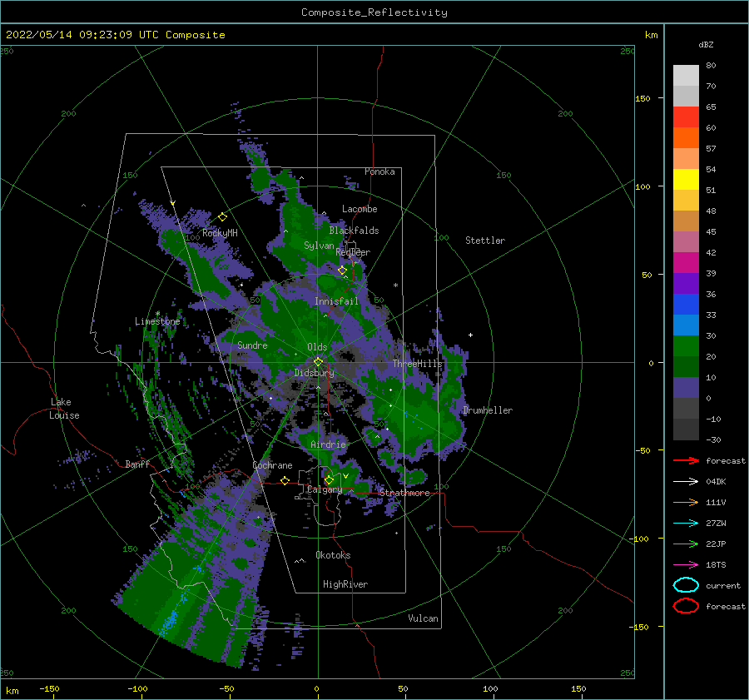The height and width of the screenshot is (700, 749).
Task: Click the ThreeHills label
Action: 418,364
